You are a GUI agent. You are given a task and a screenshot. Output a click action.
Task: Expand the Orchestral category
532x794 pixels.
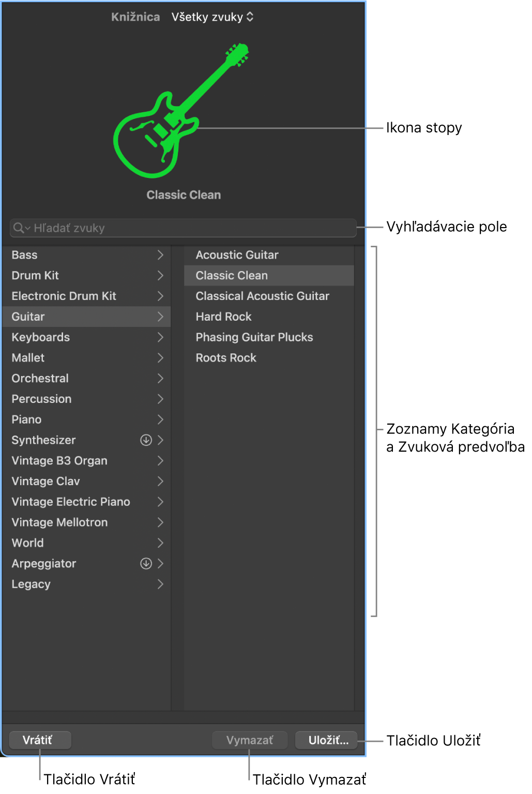pyautogui.click(x=160, y=378)
